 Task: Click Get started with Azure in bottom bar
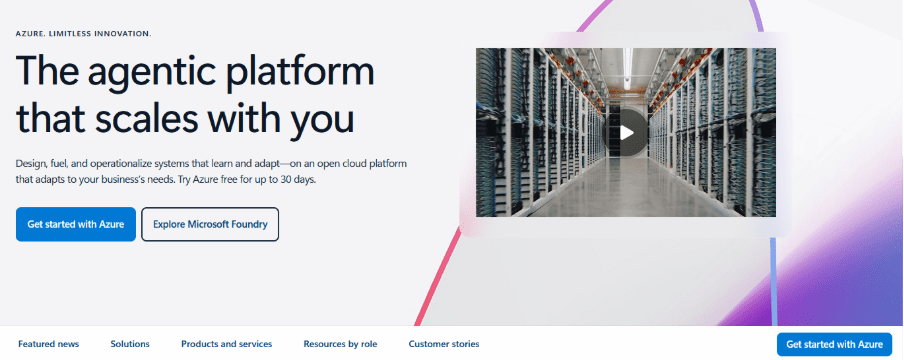(834, 344)
